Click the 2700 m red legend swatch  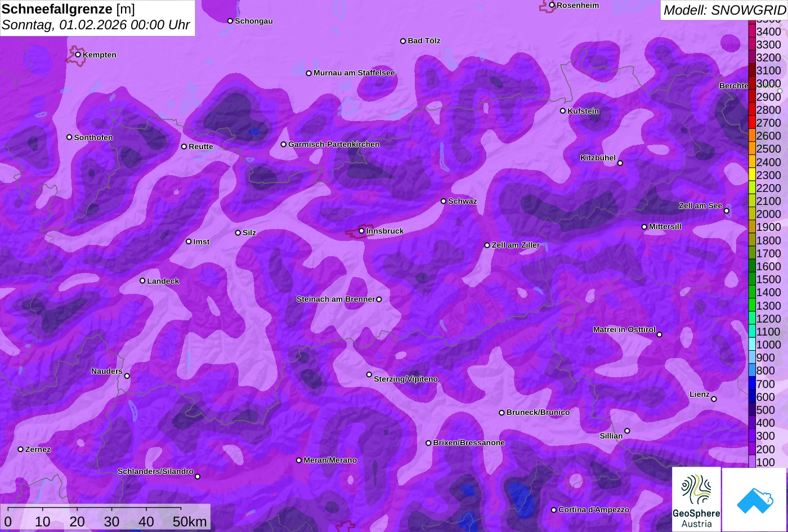[752, 123]
